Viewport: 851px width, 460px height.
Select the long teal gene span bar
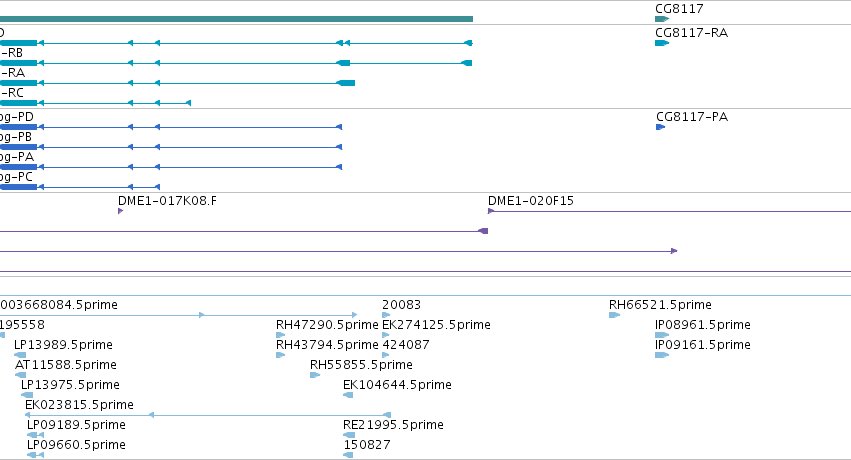(236, 19)
